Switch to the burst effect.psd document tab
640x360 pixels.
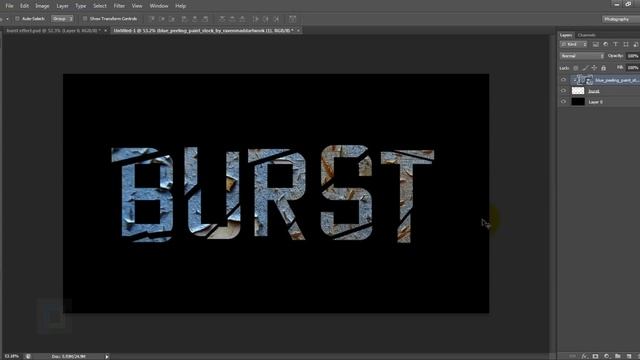coord(53,31)
